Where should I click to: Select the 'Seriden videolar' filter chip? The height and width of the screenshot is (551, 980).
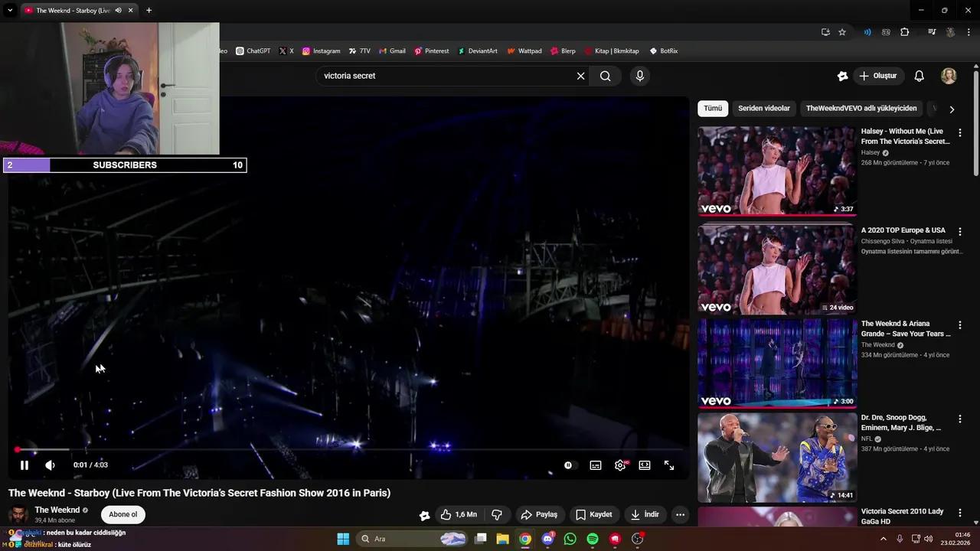click(x=763, y=109)
